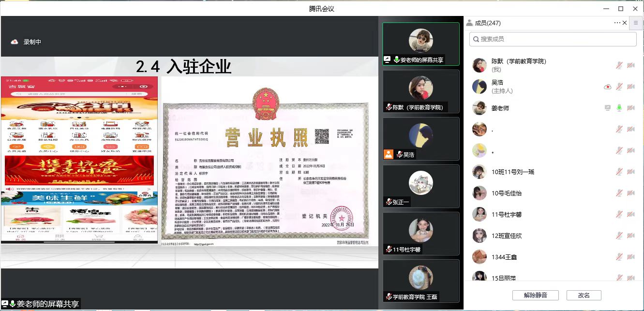Toggle the camera for 陈默 (我) in list
This screenshot has height=311, width=644.
(630, 65)
